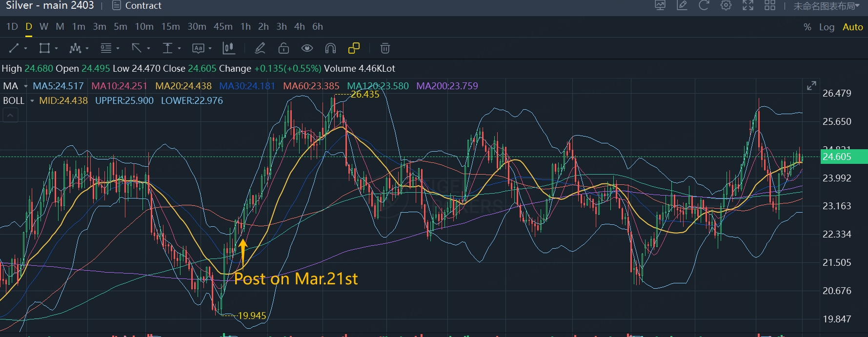Click the Silver - main 2403 title
This screenshot has width=868, height=337.
click(x=50, y=5)
